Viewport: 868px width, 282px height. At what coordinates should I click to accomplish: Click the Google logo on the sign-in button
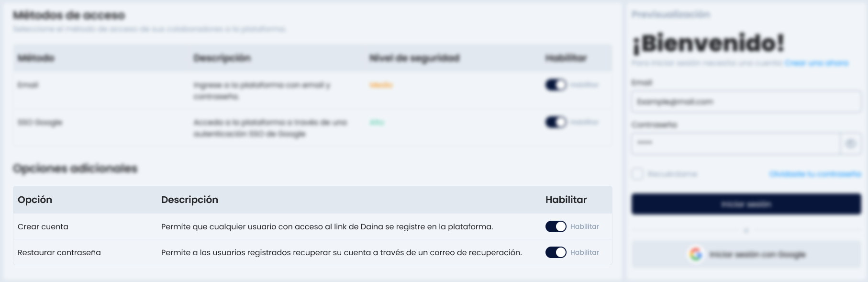[x=695, y=254]
